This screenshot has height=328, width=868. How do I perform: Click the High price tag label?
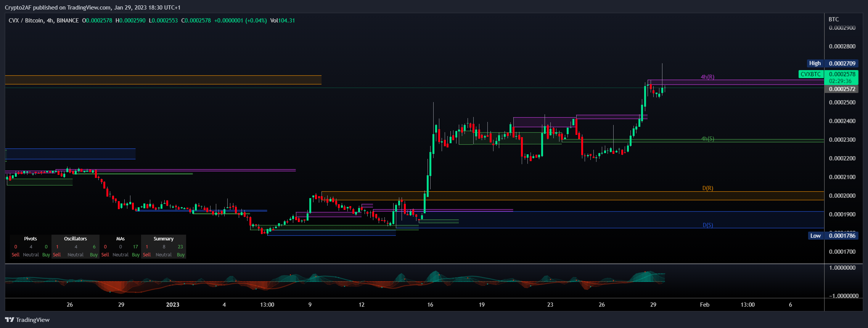pyautogui.click(x=815, y=63)
